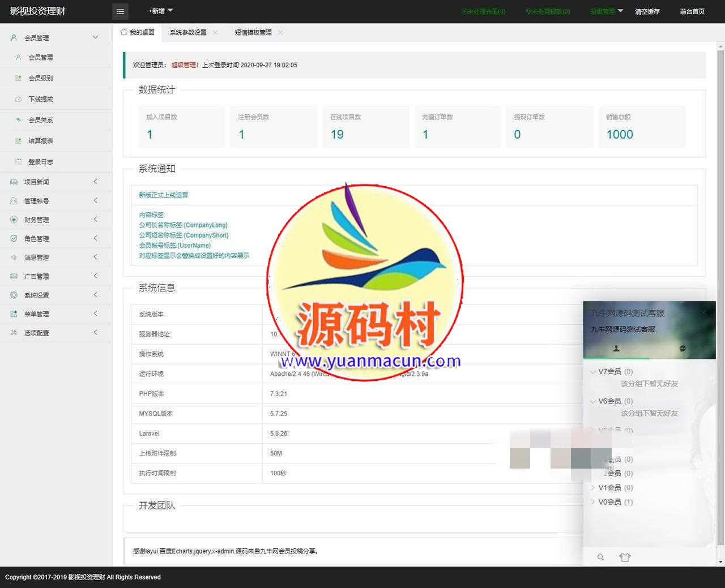This screenshot has height=588, width=725.
Task: Click the hamburger sidebar toggle icon
Action: 120,11
